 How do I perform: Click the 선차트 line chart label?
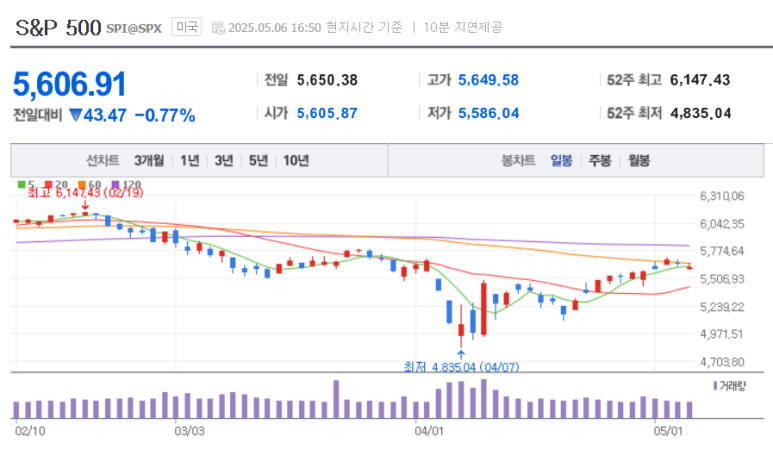[x=103, y=160]
